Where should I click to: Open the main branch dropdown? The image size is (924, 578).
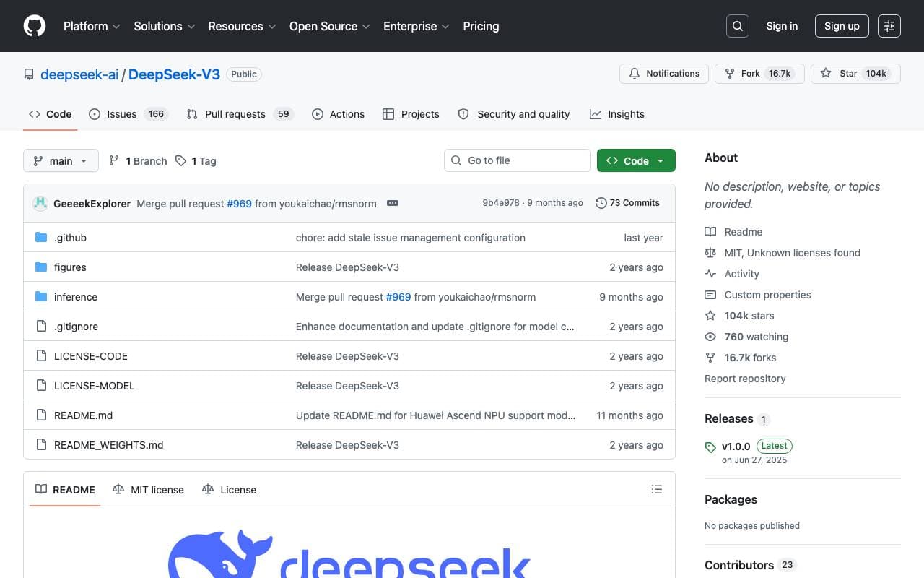coord(61,160)
